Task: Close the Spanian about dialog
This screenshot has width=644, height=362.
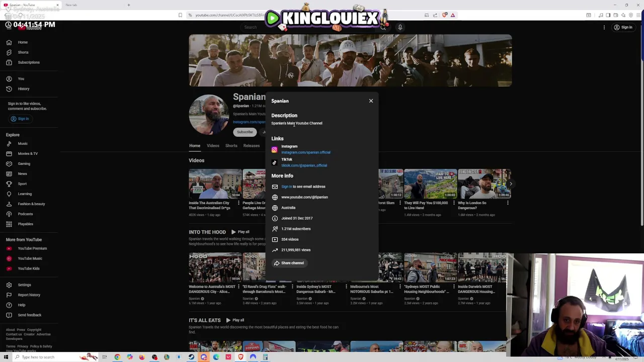Action: pos(371,101)
